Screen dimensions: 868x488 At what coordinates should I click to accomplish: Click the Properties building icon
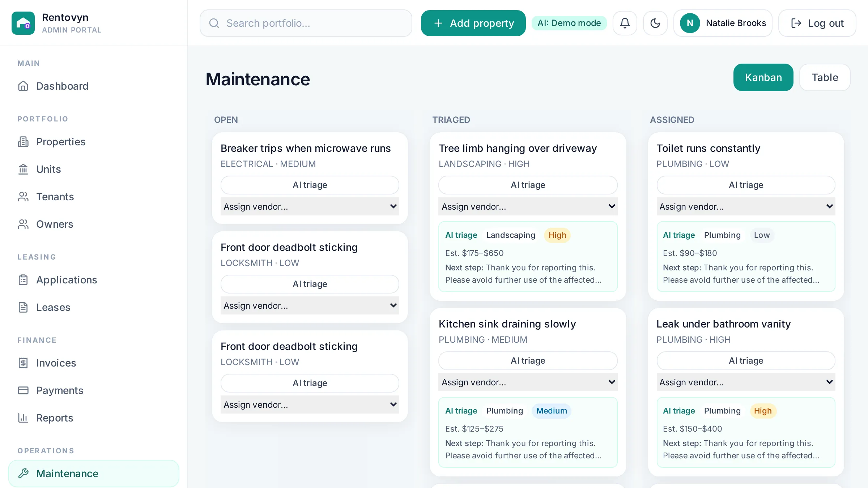[x=23, y=142]
